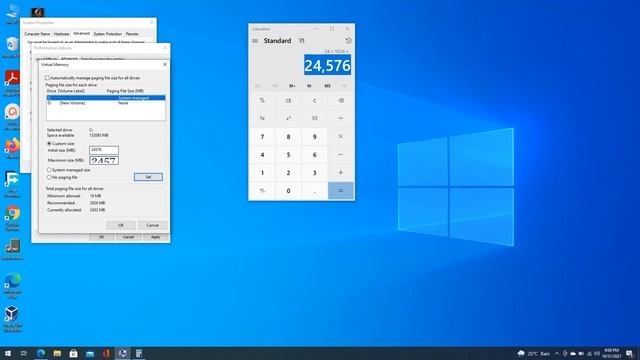
Task: Click the square x² key
Action: tap(288, 118)
